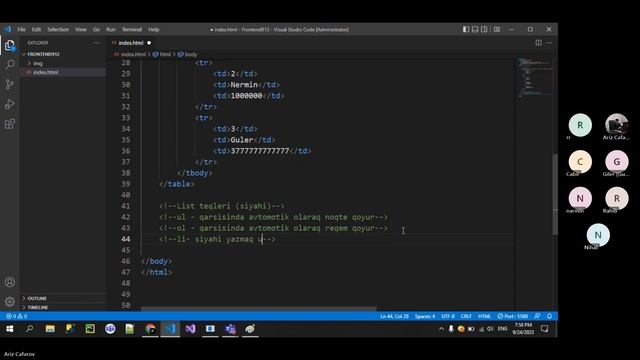Click the editor vertical scrollbar thumb

point(555,194)
